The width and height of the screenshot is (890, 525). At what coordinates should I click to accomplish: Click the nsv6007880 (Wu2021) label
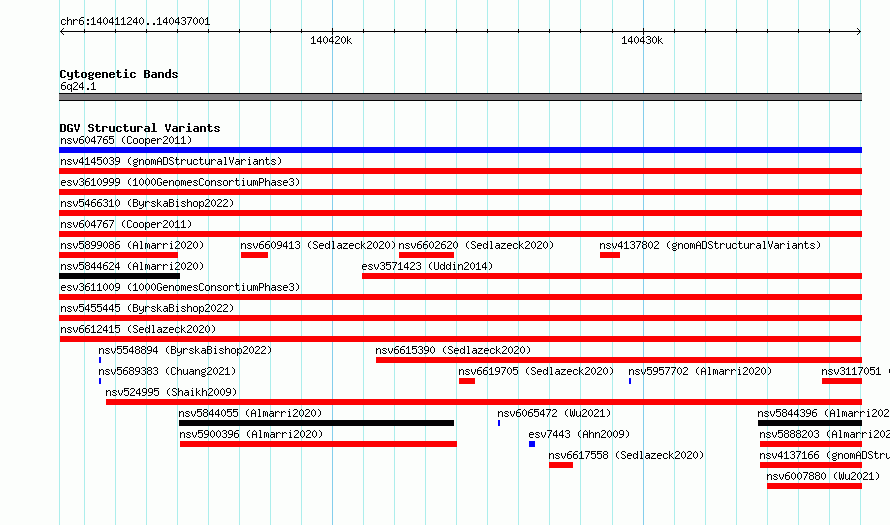tap(823, 476)
